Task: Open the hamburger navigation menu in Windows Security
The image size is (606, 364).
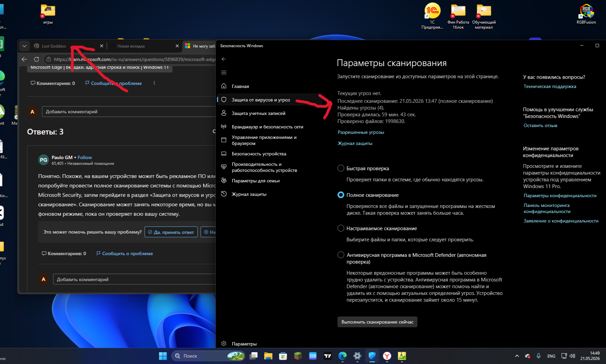Action: pos(224,72)
